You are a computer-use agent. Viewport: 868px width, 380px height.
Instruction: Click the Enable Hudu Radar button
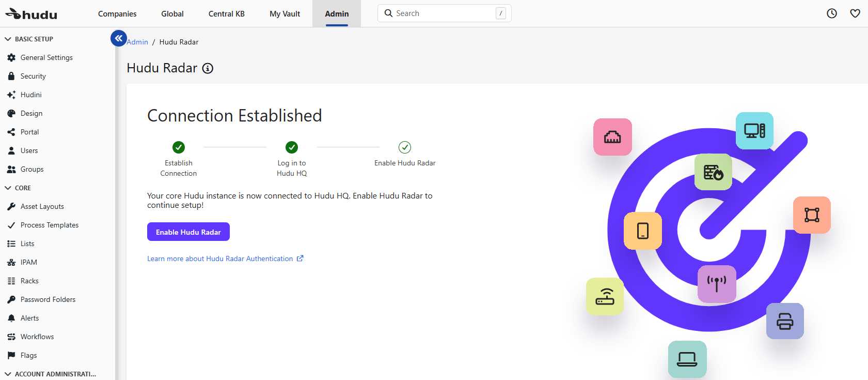188,232
